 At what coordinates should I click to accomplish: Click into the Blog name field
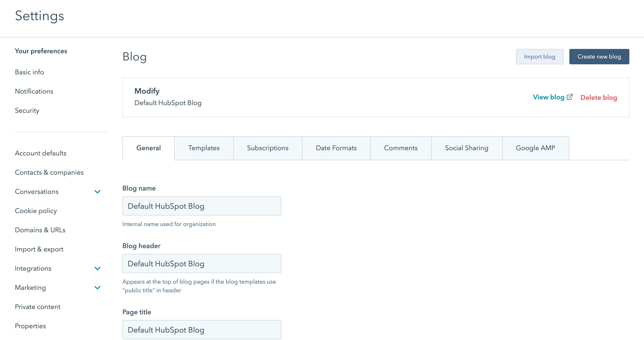201,206
